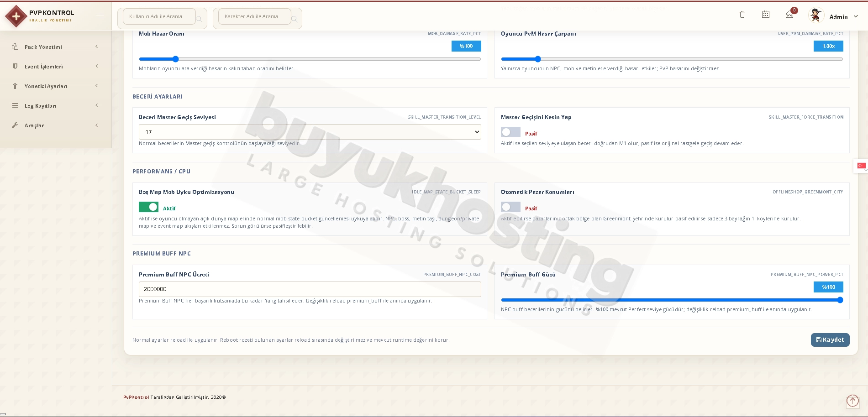
Task: Click the Oyuncu PvM Hasar Çarpanı title
Action: 538,34
